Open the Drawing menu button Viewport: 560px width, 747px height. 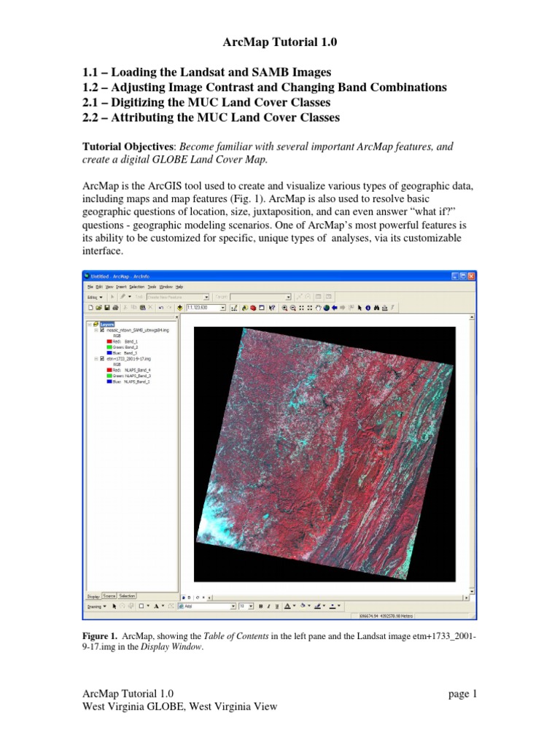[x=97, y=606]
